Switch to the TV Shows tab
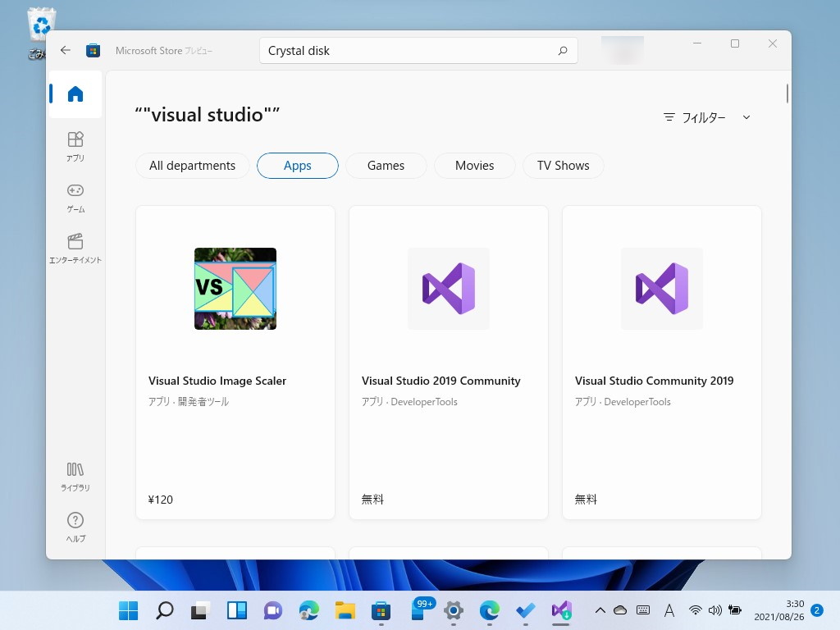Screen dimensions: 840x630 [563, 166]
